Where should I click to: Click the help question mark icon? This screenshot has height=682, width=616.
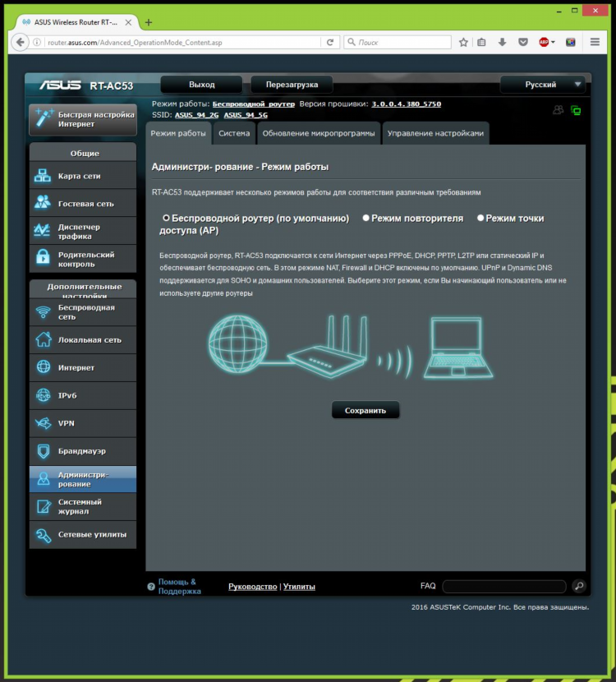coord(151,587)
